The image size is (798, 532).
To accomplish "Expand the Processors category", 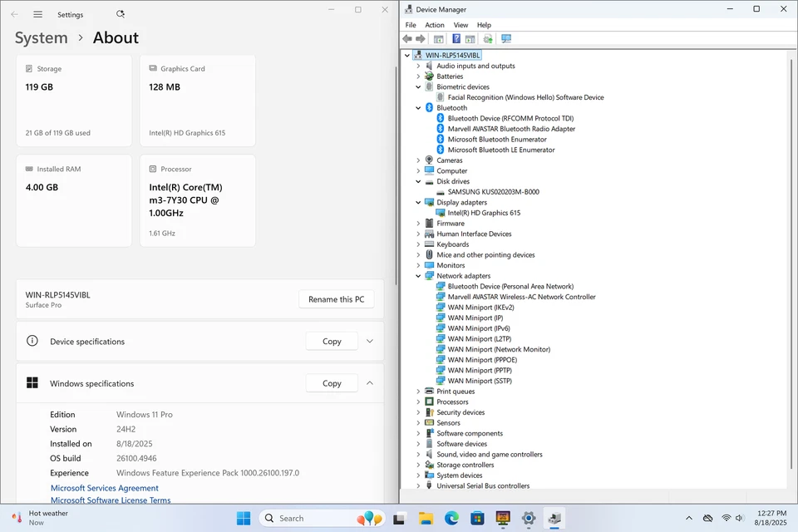I will click(418, 401).
